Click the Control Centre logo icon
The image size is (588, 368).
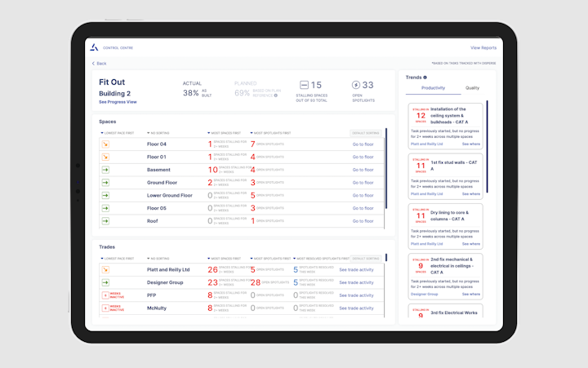point(94,47)
